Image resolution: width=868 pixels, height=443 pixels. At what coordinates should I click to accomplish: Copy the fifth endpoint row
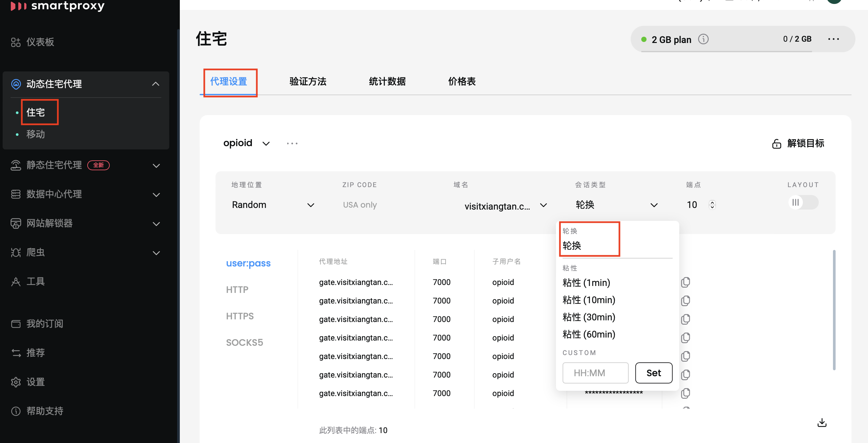coord(685,356)
